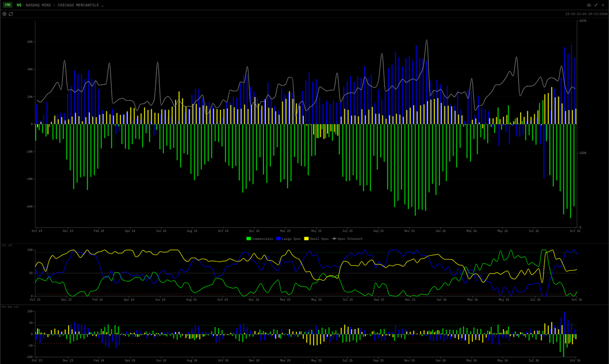Open chart settings gear icon

[5, 14]
